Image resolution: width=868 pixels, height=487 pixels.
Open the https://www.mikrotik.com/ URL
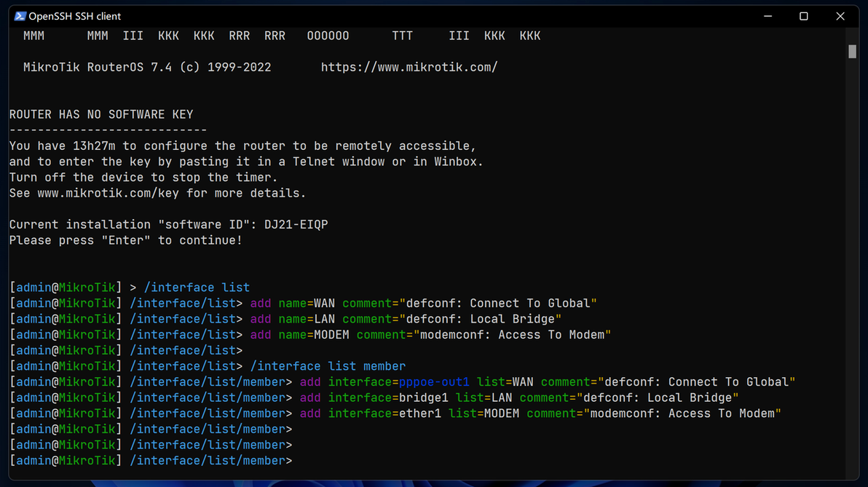[x=409, y=67]
